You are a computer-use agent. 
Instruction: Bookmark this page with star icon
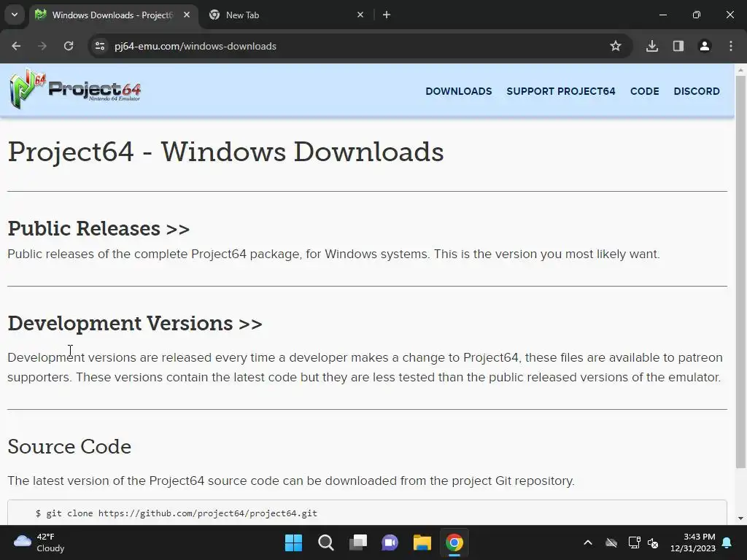point(616,46)
